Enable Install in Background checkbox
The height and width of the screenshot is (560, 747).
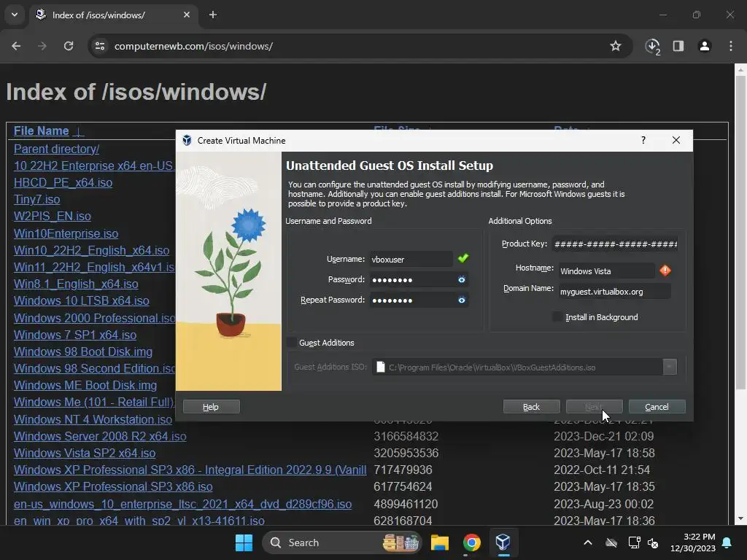pyautogui.click(x=557, y=316)
